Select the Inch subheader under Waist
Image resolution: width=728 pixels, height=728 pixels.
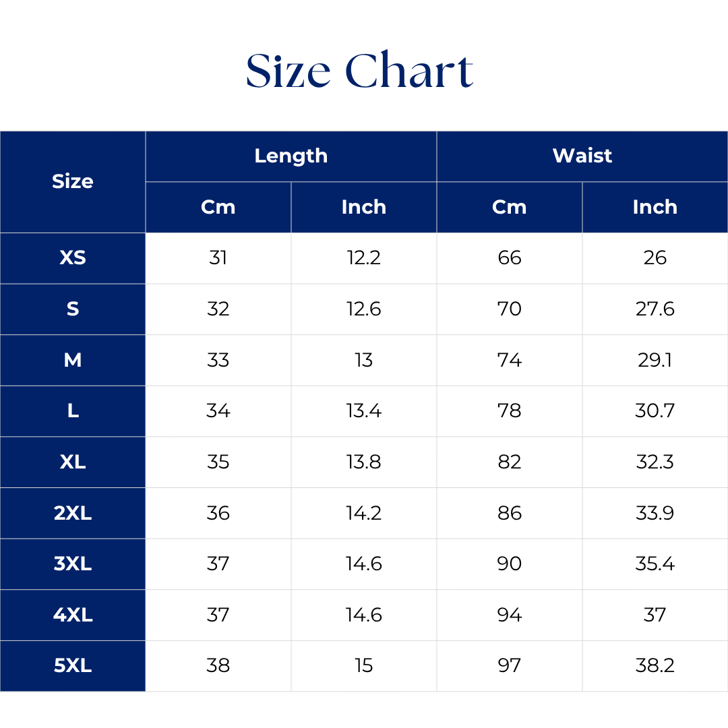click(x=655, y=207)
